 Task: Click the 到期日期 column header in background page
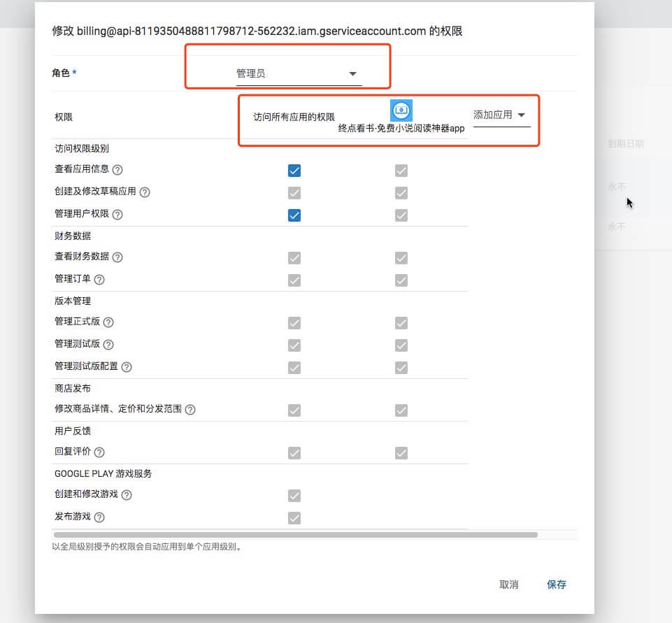pyautogui.click(x=625, y=143)
